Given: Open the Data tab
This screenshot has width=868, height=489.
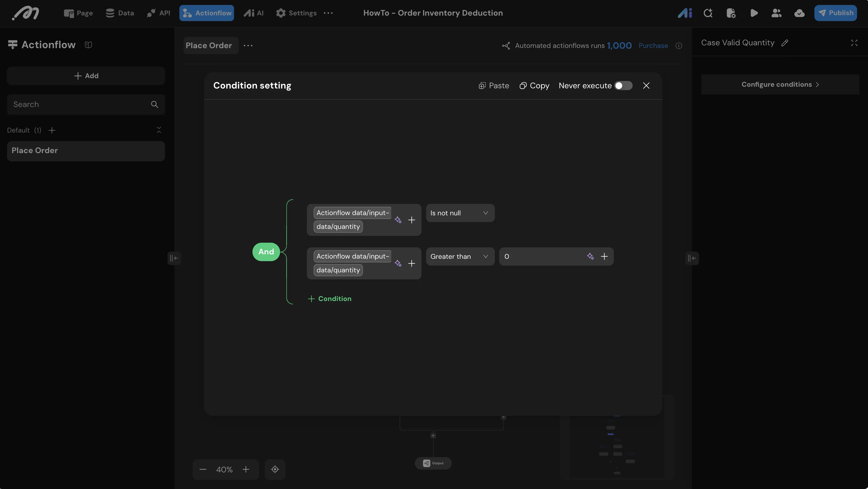Looking at the screenshot, I should (x=119, y=13).
